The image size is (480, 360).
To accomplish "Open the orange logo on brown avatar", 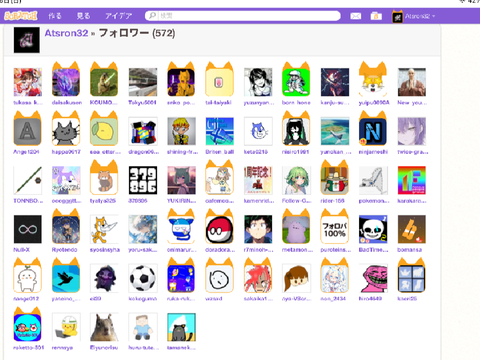I will [x=412, y=229].
